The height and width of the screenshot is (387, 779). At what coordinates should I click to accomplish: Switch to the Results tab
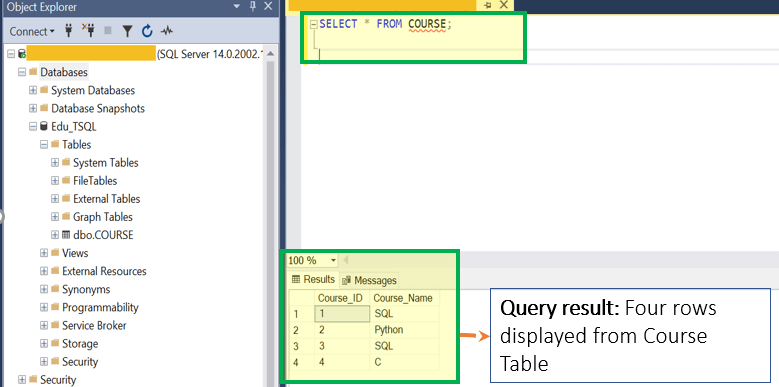(x=313, y=279)
